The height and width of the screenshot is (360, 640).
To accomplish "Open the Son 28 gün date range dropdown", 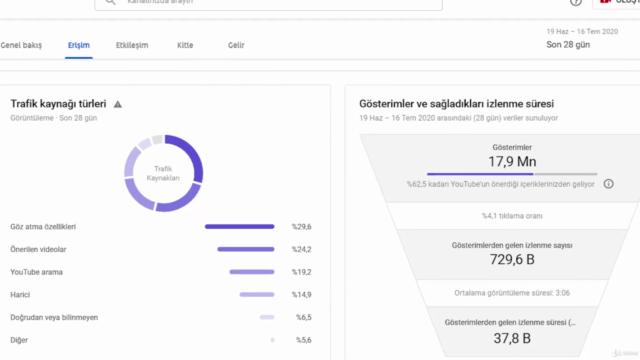I will click(583, 39).
